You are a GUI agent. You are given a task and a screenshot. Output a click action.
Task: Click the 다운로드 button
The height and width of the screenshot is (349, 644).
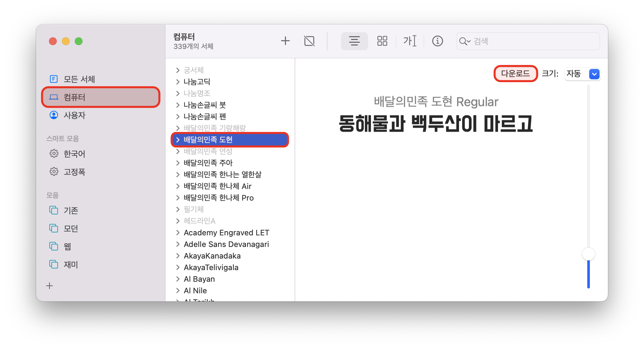click(x=515, y=74)
